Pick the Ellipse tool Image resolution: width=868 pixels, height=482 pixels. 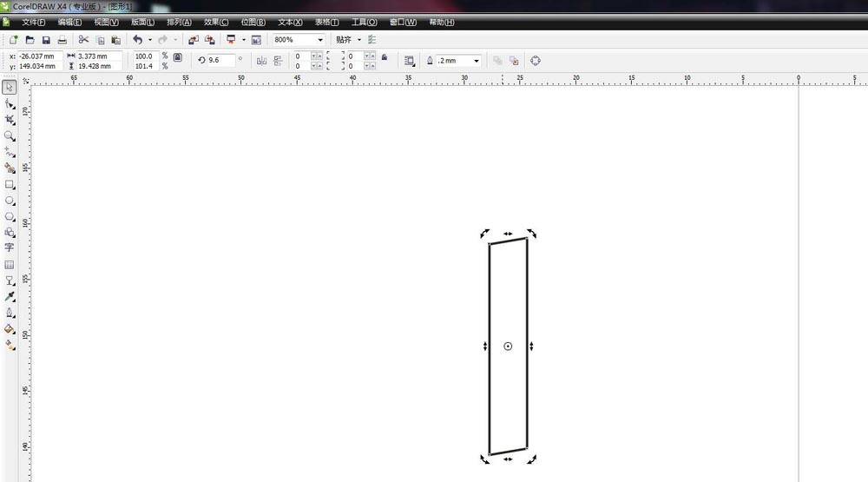click(10, 200)
